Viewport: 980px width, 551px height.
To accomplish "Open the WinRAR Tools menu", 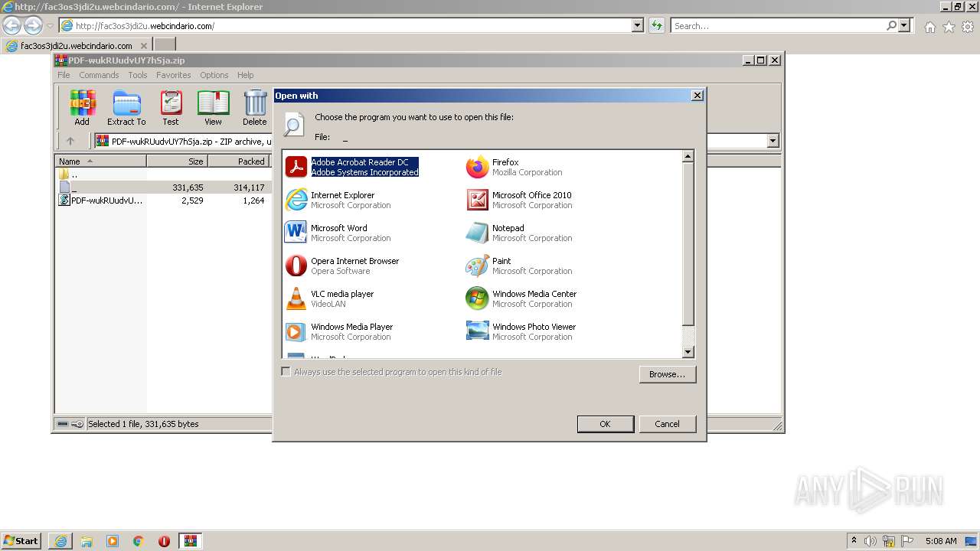I will (x=138, y=75).
